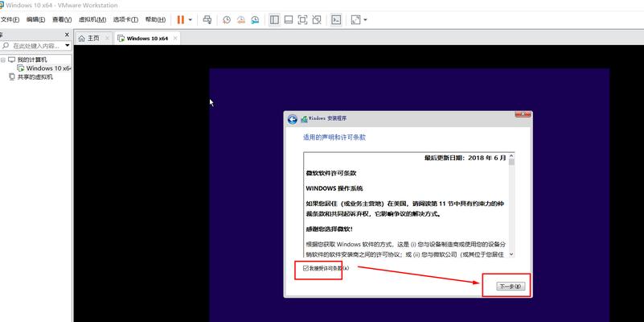Switch to Unity mode

(x=316, y=20)
